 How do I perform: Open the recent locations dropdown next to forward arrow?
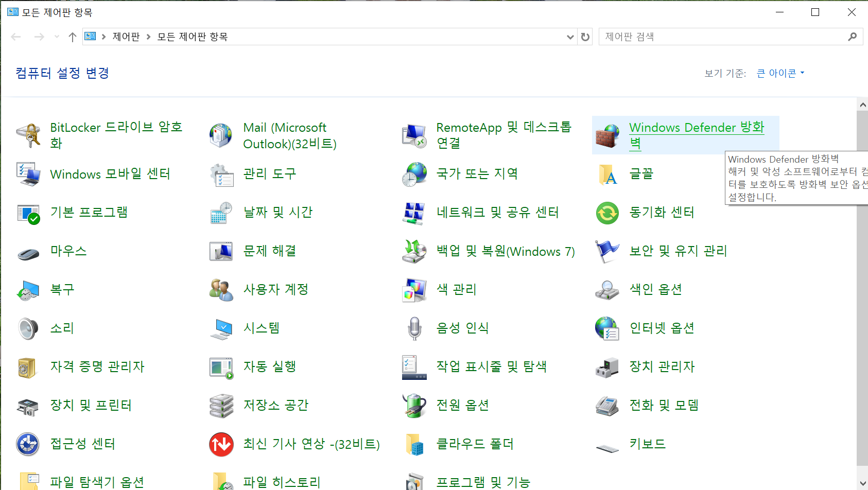point(57,37)
